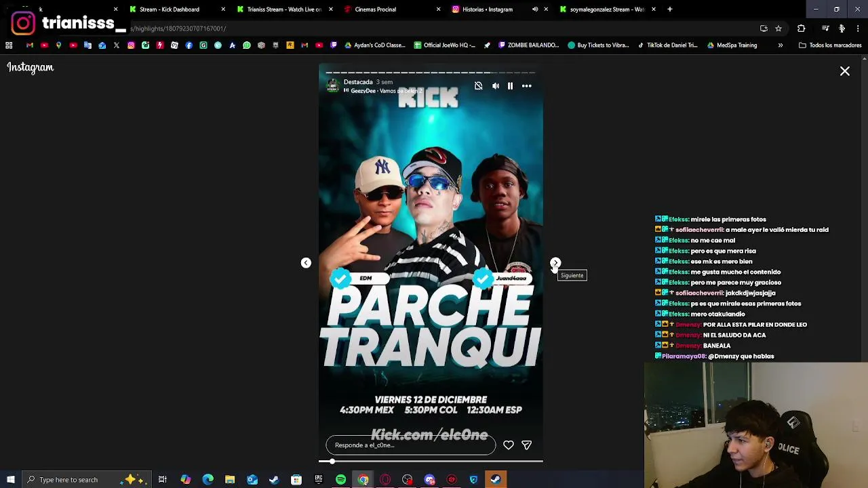Open the Instagram bookmark icon in bookmarks bar
Viewport: 868px width, 488px height.
(131, 45)
